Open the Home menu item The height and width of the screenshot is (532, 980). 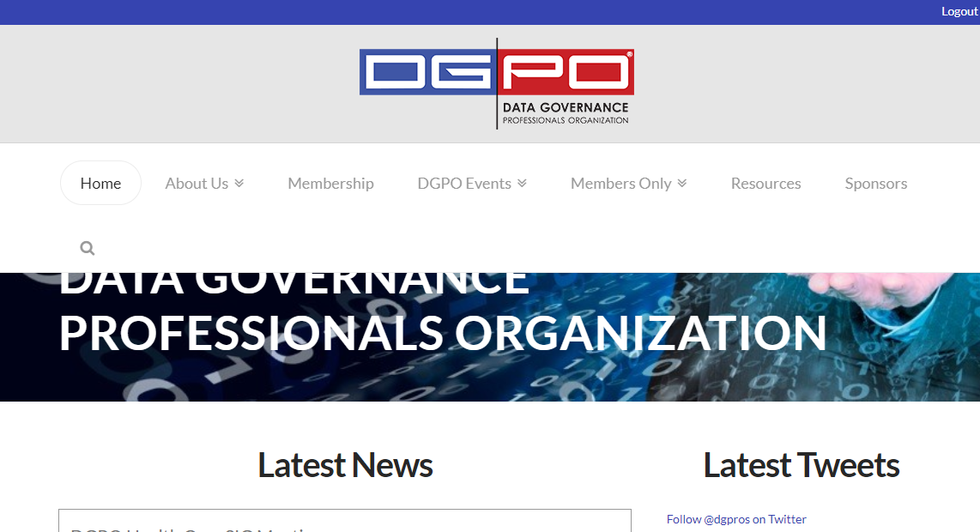100,183
